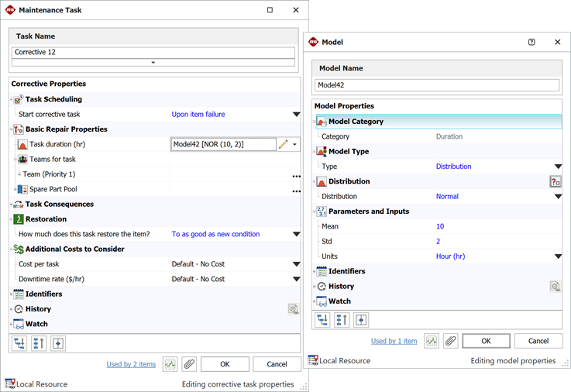Click Cancel in the Maintenance Task window
This screenshot has width=571, height=392.
[277, 364]
